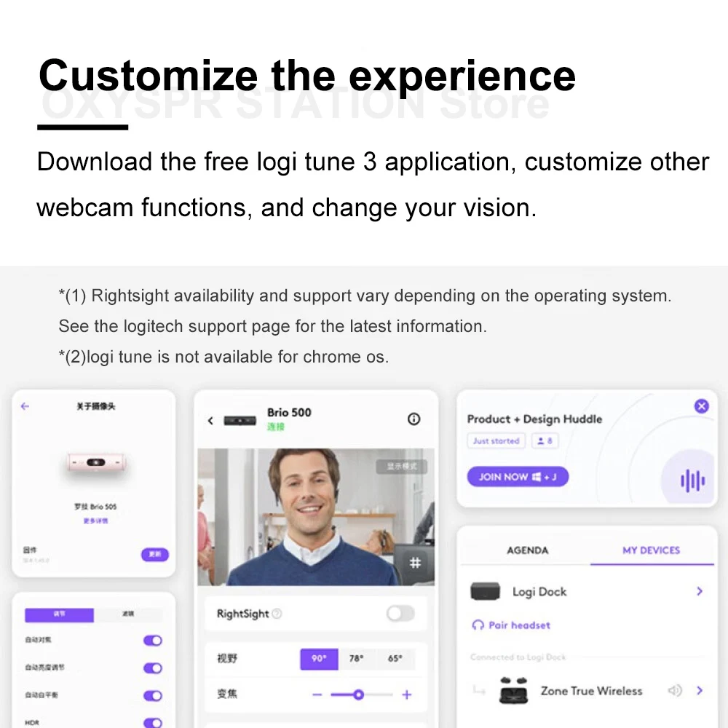
Task: Expand the Logi Dock row chevron
Action: (700, 591)
